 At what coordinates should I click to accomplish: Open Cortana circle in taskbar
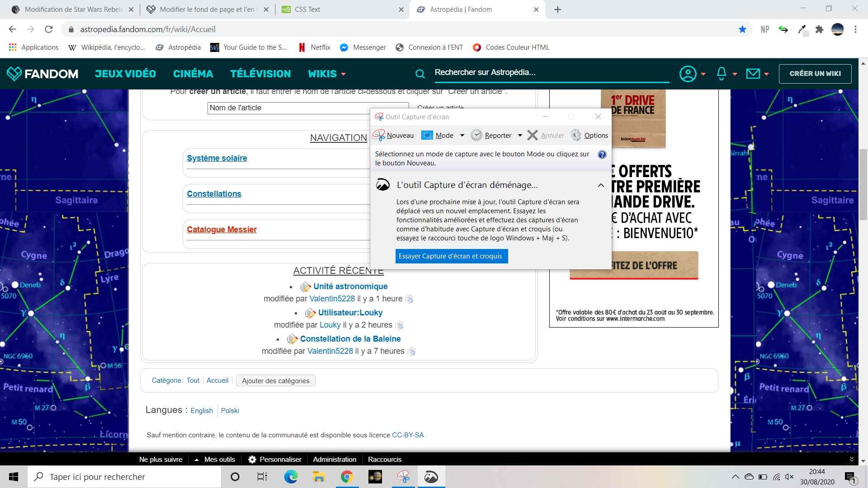click(235, 477)
